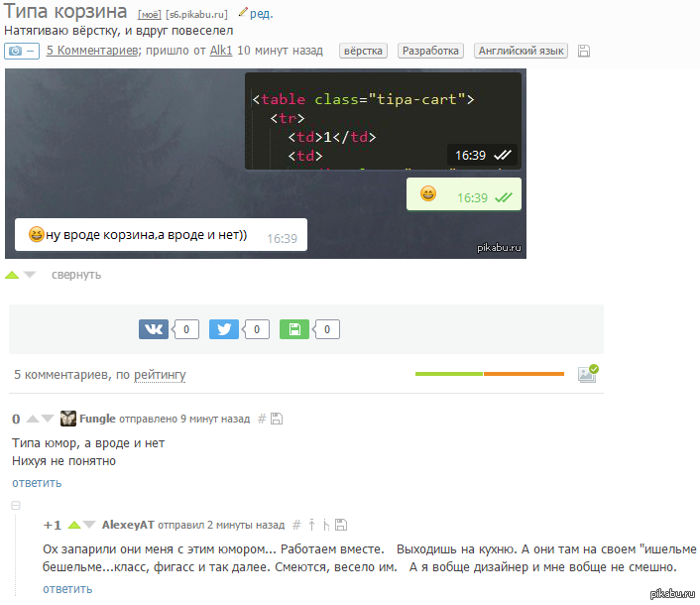Downvote the post with the gray arrow

point(30,275)
